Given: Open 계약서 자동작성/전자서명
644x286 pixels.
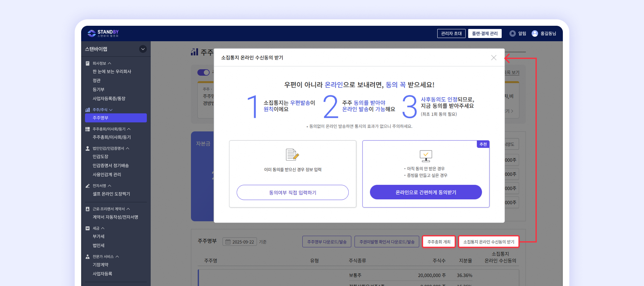Looking at the screenshot, I should [115, 217].
